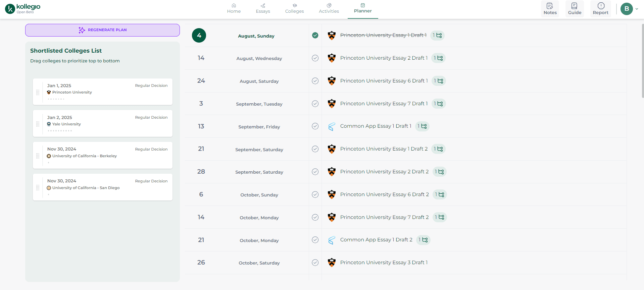Open Princeton University Essay 7 Draft 1
Viewport: 644px width, 290px height.
(x=384, y=104)
